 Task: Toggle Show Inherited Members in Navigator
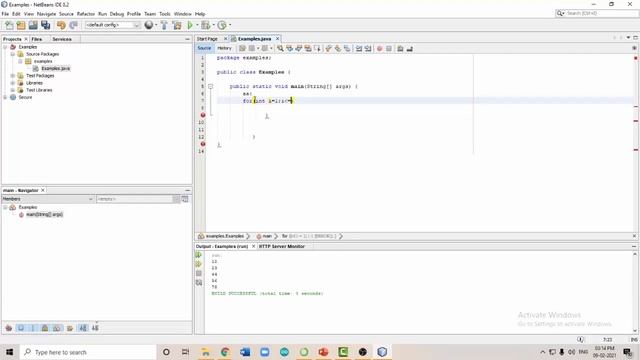coord(9,328)
